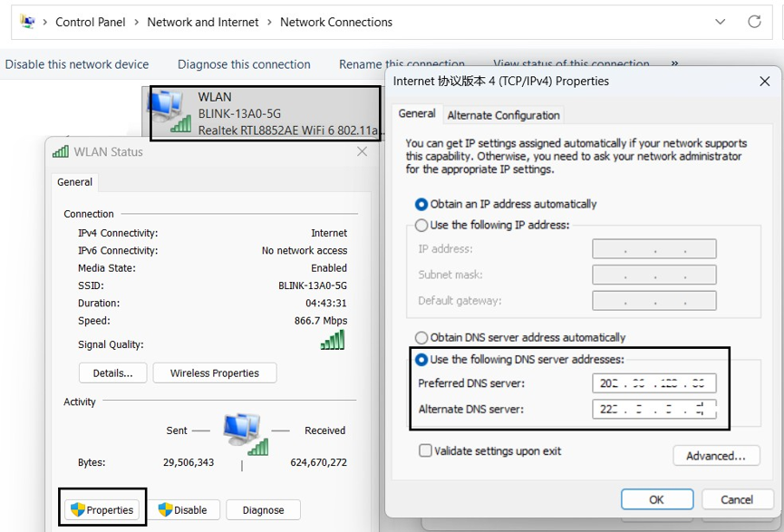Cancel the TCP/IPv4 Properties dialog
The image size is (784, 532).
pos(737,499)
